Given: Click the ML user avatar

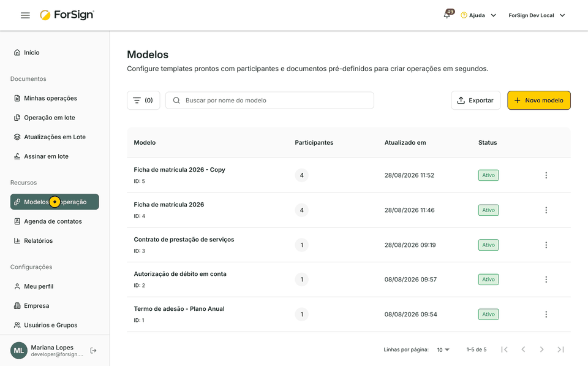Looking at the screenshot, I should pos(19,351).
